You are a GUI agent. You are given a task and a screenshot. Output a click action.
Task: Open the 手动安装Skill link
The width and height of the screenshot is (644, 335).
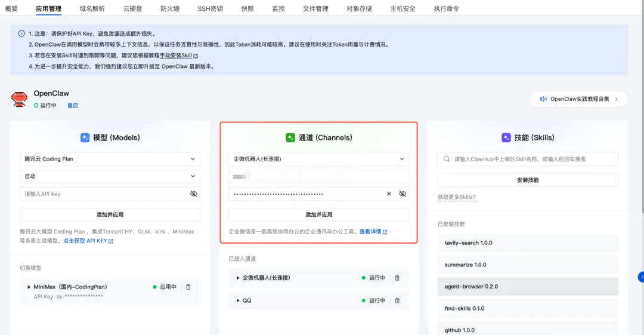point(176,56)
